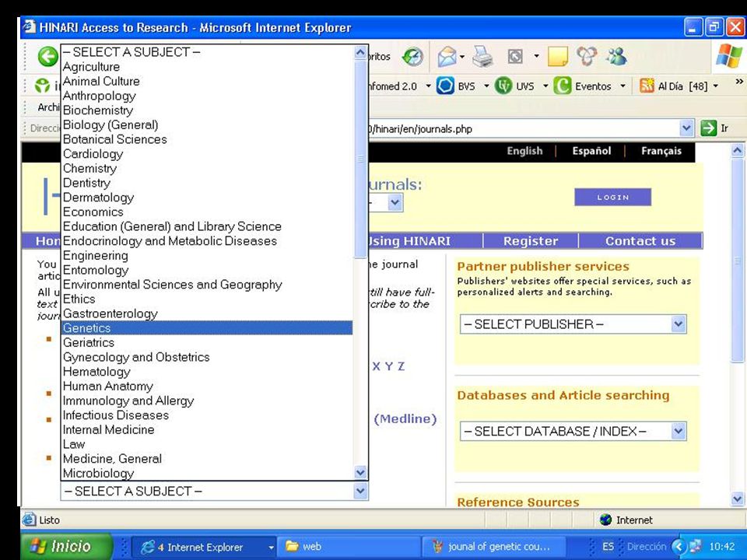Viewport: 747px width, 560px height.
Task: Choose Biochemistry in the subject list
Action: (x=207, y=110)
